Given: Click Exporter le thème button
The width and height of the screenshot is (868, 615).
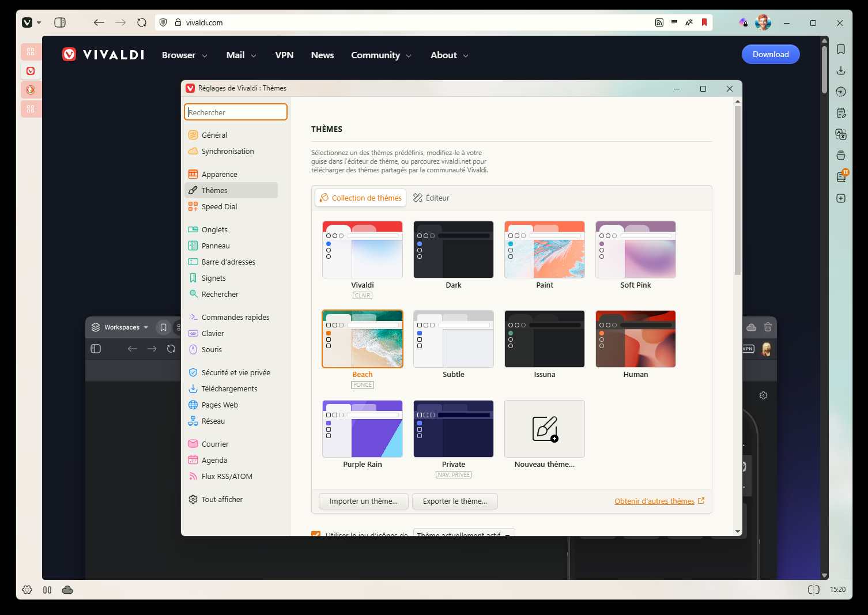Looking at the screenshot, I should 455,501.
